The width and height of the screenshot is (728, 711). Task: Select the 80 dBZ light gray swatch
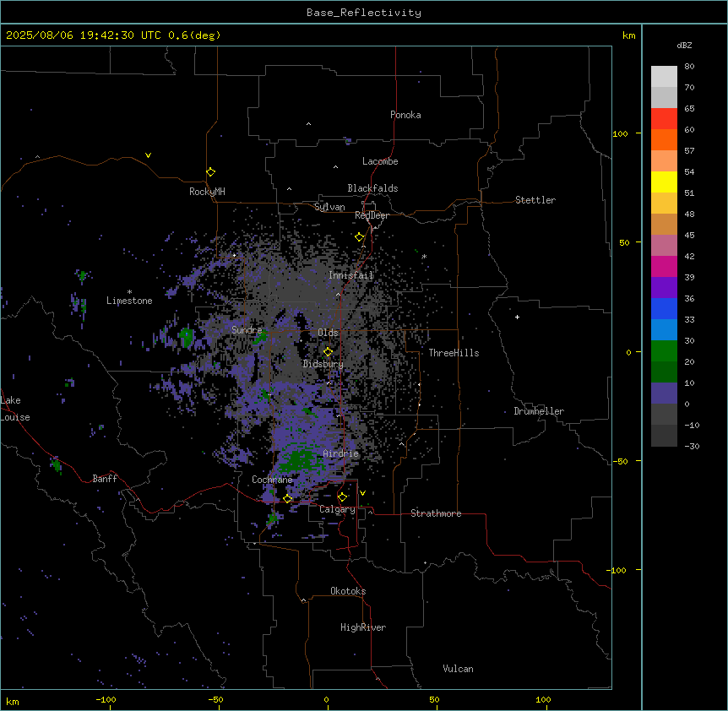point(664,77)
